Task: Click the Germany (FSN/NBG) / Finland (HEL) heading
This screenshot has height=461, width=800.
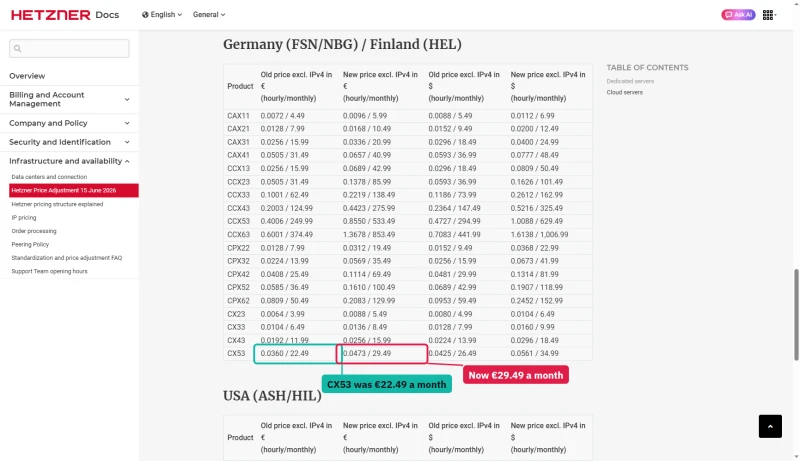Action: (342, 44)
